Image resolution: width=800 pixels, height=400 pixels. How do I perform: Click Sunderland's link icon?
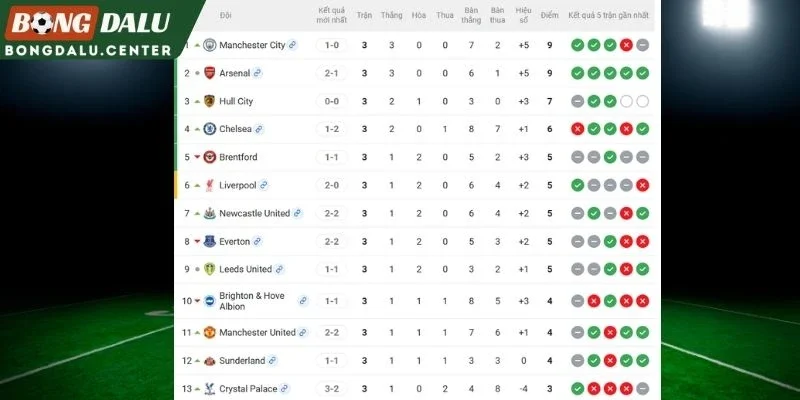[272, 361]
